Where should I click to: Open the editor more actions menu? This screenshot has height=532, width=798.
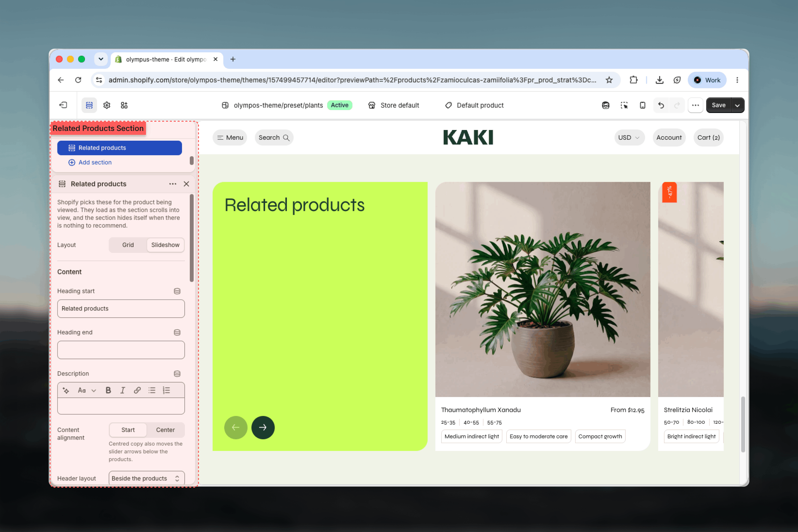point(695,105)
